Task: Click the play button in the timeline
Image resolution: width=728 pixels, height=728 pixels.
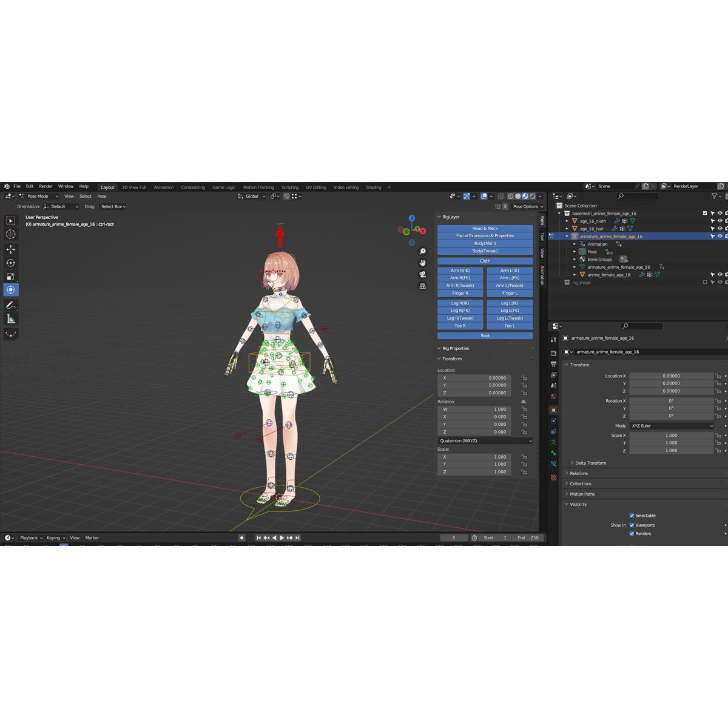Action: coord(282,538)
